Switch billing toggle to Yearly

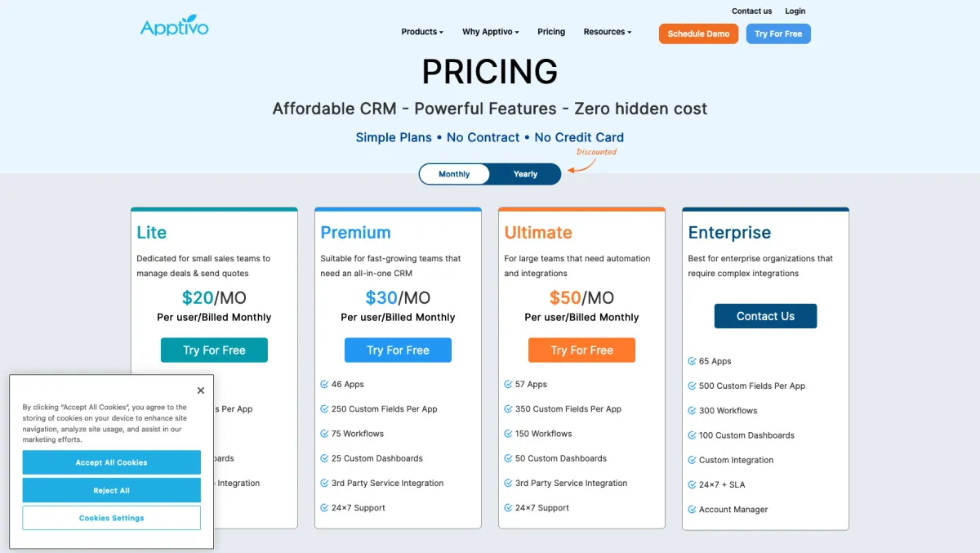tap(525, 174)
